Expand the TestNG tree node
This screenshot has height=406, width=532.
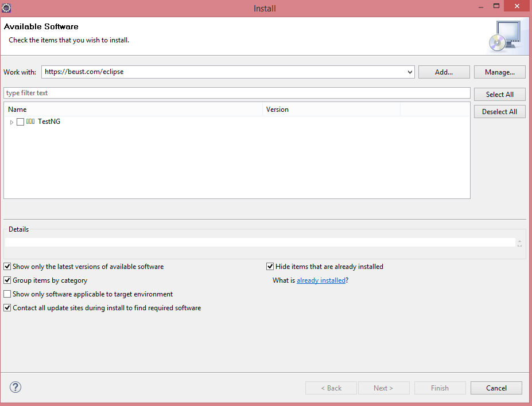pos(11,122)
